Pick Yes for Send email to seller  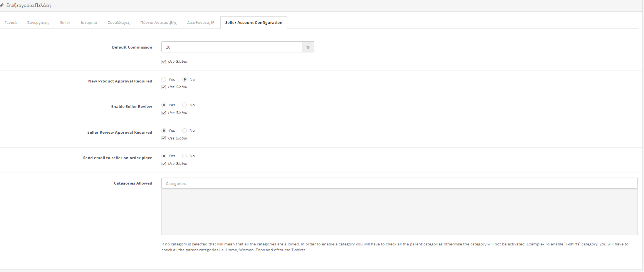click(164, 156)
